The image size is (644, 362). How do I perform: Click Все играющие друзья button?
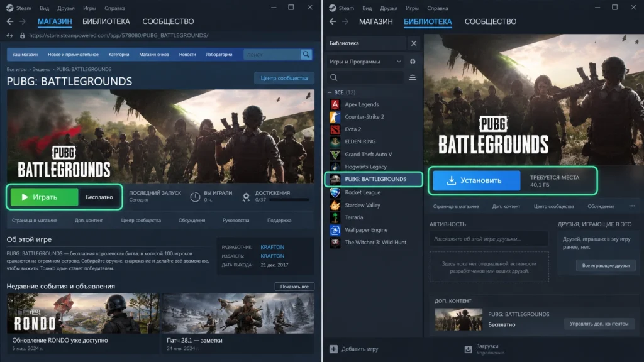tap(606, 266)
